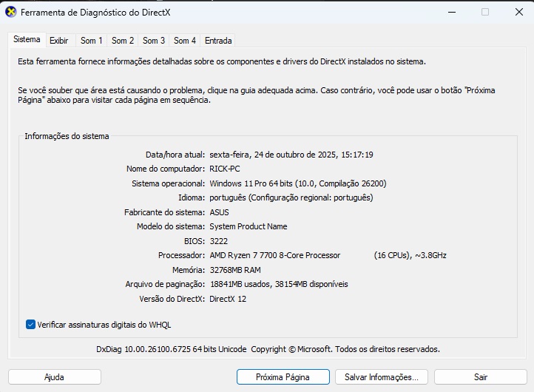Minimize the DirectX diagnostic window
Image resolution: width=534 pixels, height=392 pixels.
click(x=452, y=13)
